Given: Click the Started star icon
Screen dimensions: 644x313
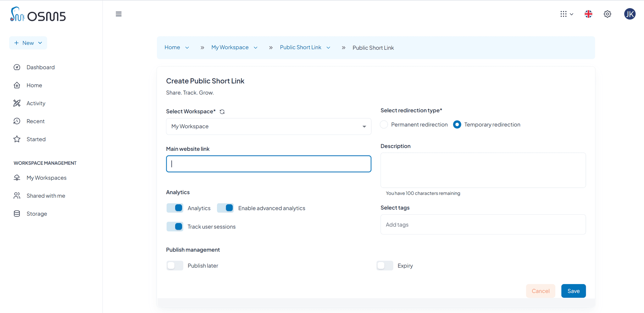Looking at the screenshot, I should (x=17, y=139).
